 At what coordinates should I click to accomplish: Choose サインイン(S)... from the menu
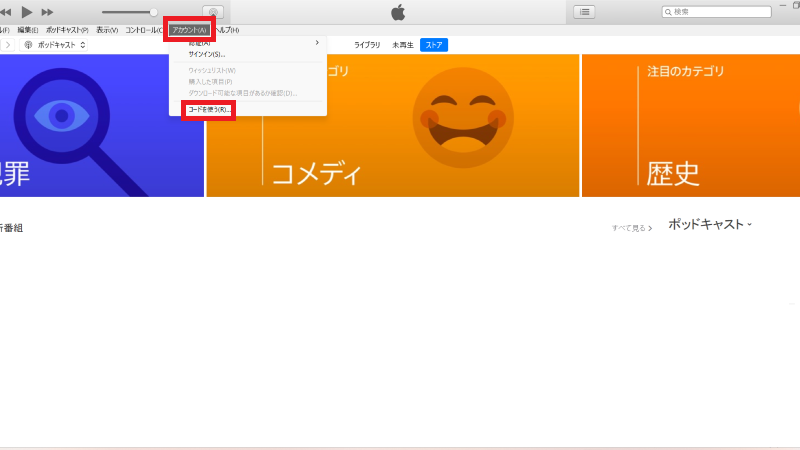[x=207, y=54]
